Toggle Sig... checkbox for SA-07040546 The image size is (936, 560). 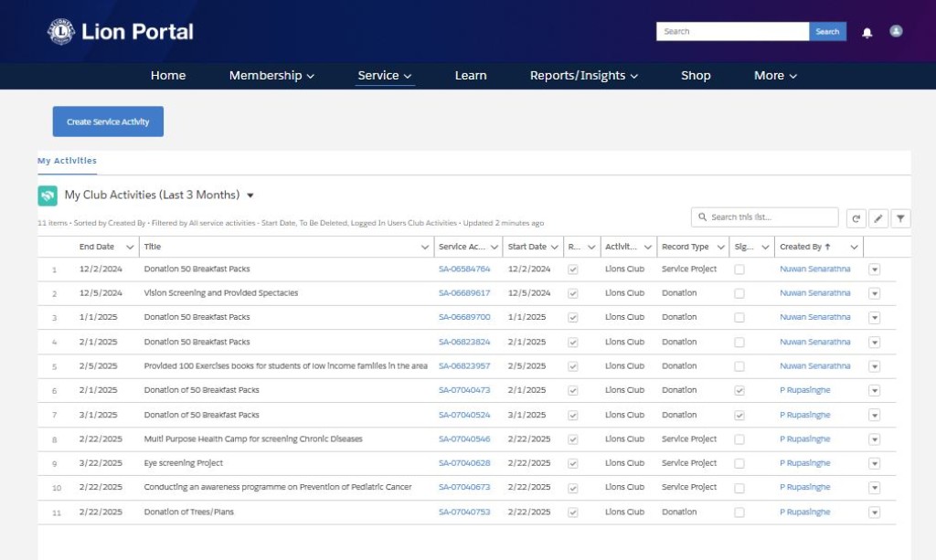click(x=739, y=439)
